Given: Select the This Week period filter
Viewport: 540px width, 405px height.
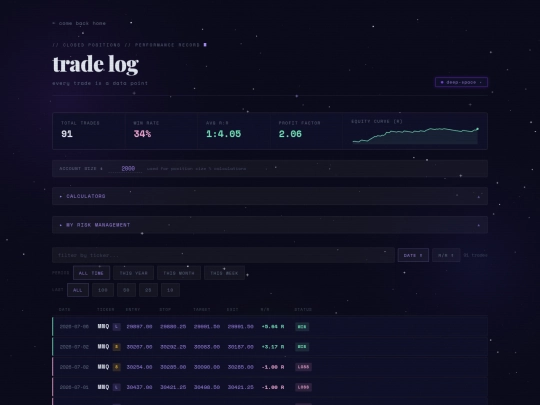Looking at the screenshot, I should (224, 273).
